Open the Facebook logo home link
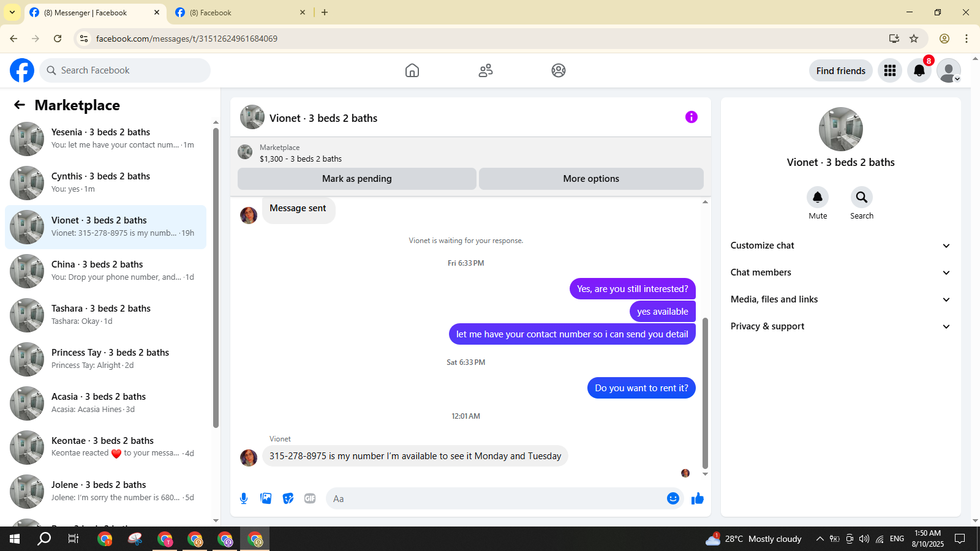 22,70
